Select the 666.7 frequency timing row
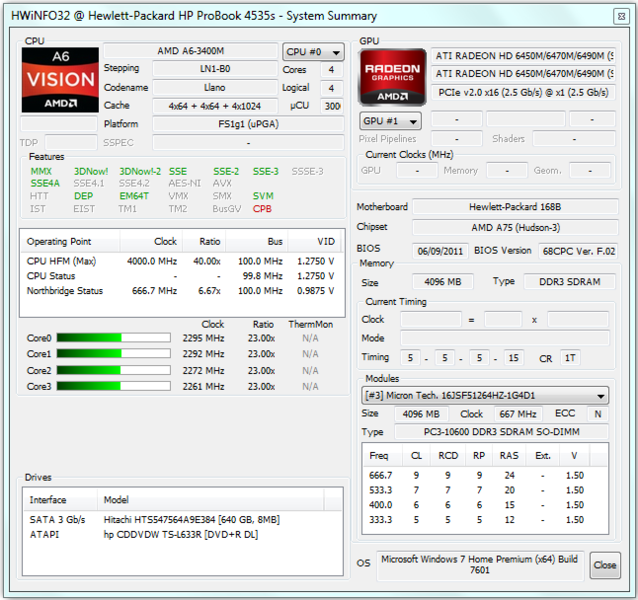 point(485,475)
